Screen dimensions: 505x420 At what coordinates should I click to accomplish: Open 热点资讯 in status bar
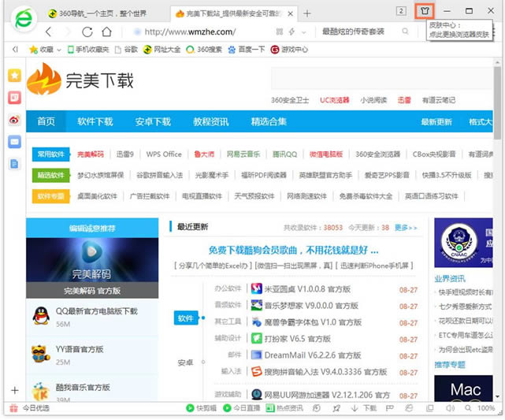pos(284,408)
